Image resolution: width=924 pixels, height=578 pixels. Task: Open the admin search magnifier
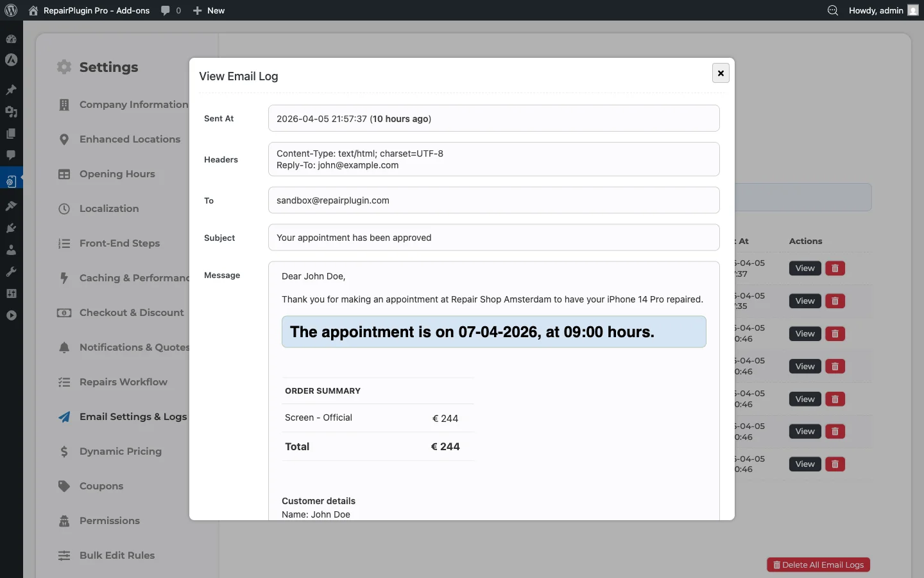click(832, 10)
